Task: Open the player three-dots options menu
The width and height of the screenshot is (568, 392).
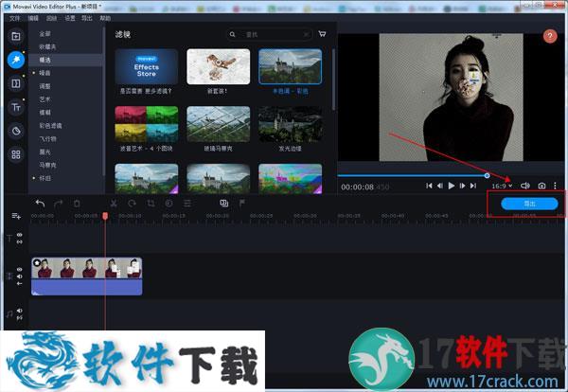Action: (555, 186)
